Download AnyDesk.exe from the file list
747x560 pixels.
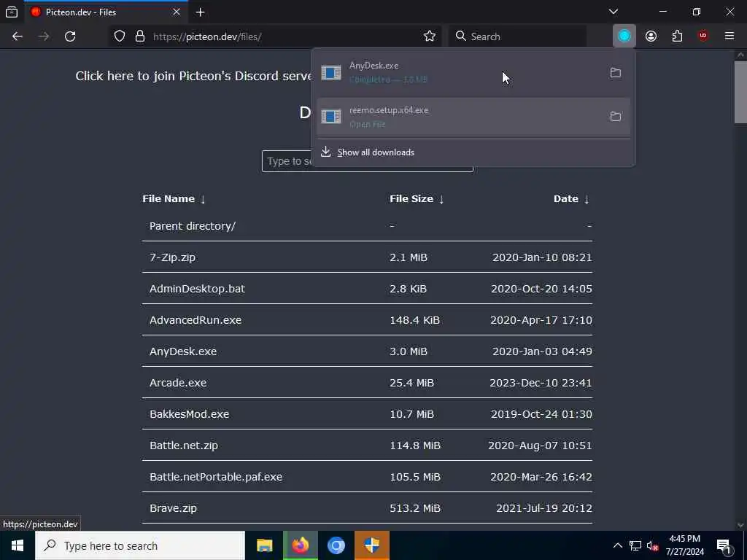tap(183, 351)
